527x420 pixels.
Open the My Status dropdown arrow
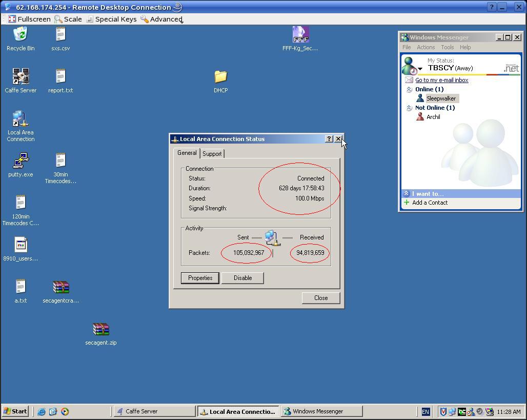[420, 69]
